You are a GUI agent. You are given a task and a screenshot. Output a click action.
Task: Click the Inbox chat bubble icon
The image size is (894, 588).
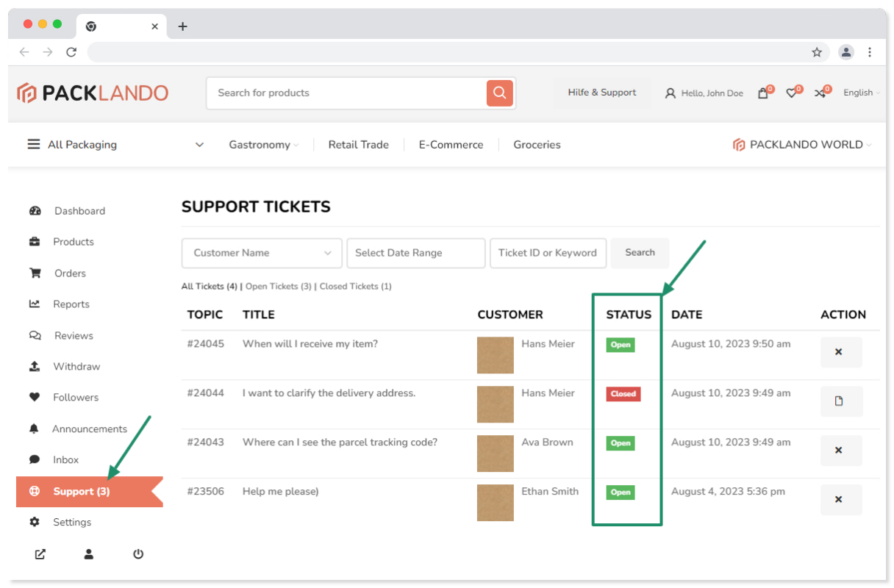pyautogui.click(x=35, y=459)
